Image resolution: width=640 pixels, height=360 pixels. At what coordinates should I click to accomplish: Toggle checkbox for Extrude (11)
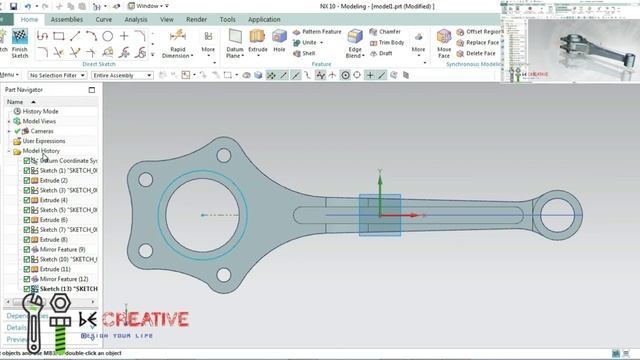pyautogui.click(x=27, y=269)
